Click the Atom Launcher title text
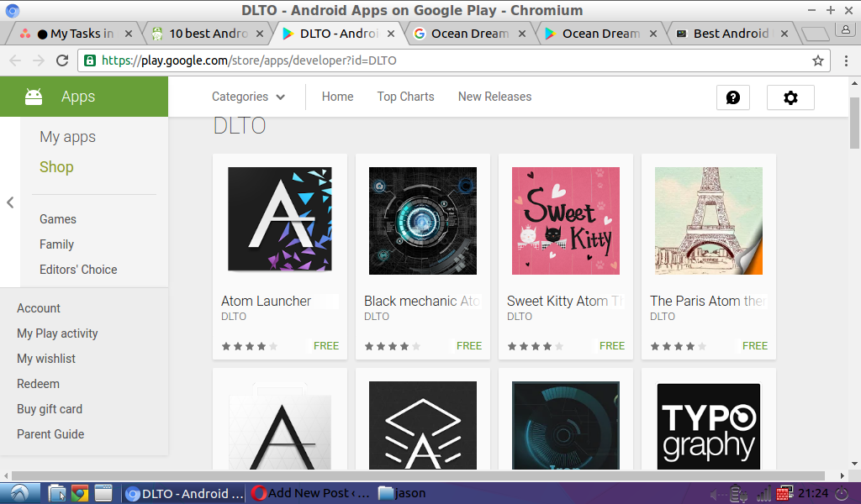The image size is (861, 504). point(266,301)
